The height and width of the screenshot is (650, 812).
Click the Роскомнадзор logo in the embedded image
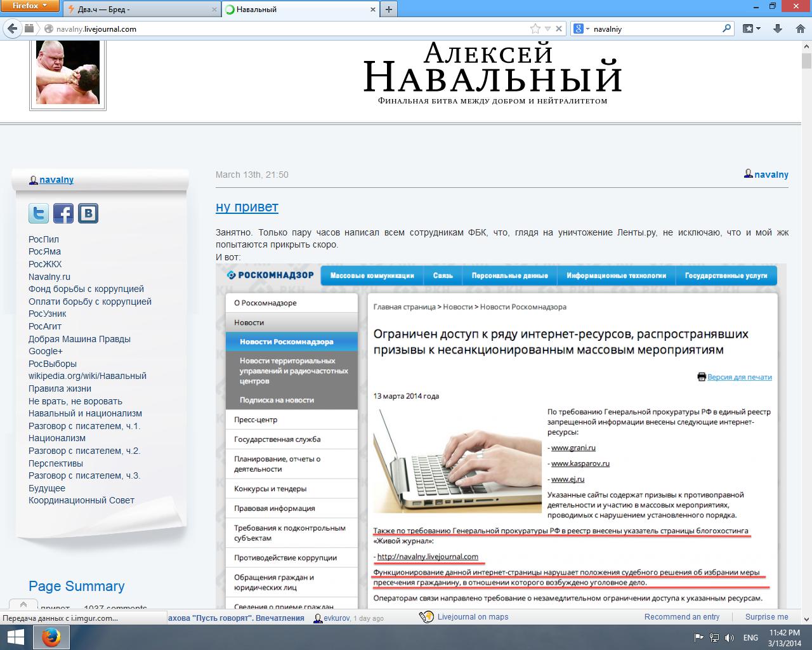click(271, 275)
